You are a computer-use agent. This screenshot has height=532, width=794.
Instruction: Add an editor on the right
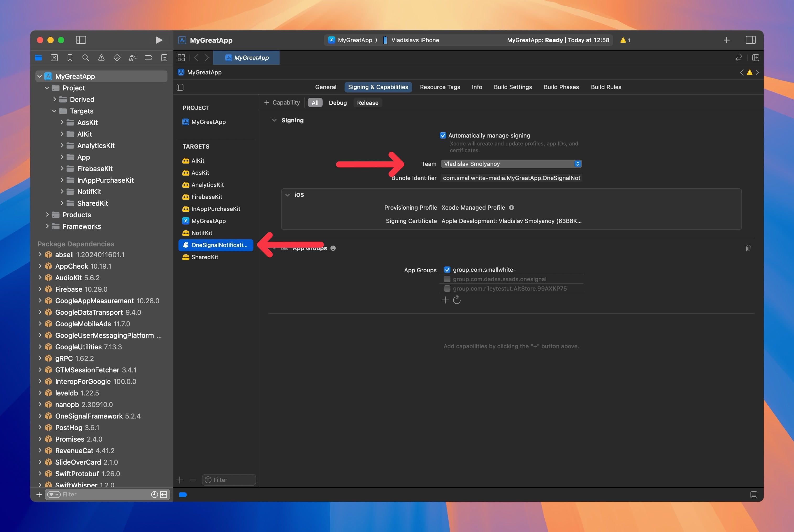point(756,58)
